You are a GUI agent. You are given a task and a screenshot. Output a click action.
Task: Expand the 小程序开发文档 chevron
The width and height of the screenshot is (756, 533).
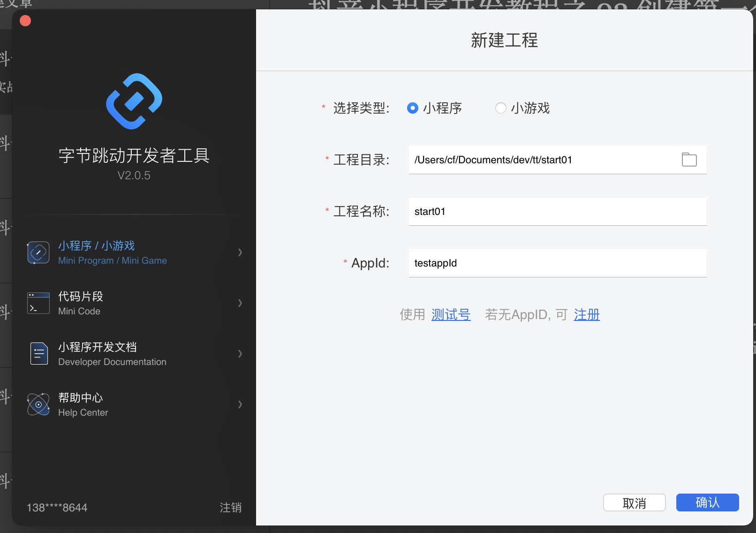pos(240,354)
